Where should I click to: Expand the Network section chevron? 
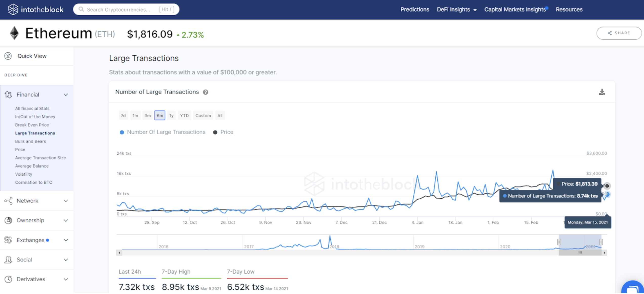click(x=66, y=201)
